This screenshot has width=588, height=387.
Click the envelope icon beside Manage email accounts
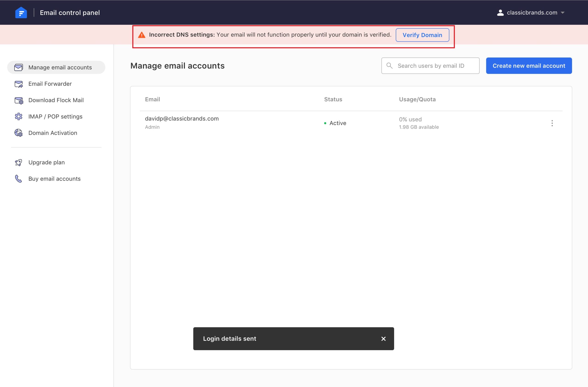[x=19, y=67]
